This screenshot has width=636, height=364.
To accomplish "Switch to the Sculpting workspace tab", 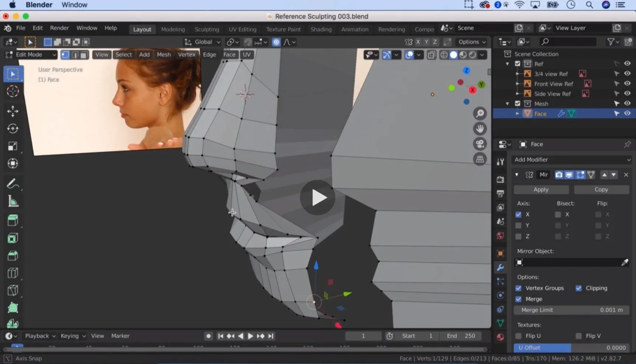I will coord(207,29).
